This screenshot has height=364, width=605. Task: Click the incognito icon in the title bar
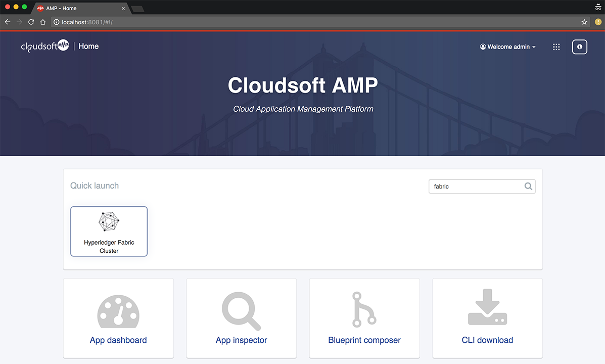tap(598, 7)
